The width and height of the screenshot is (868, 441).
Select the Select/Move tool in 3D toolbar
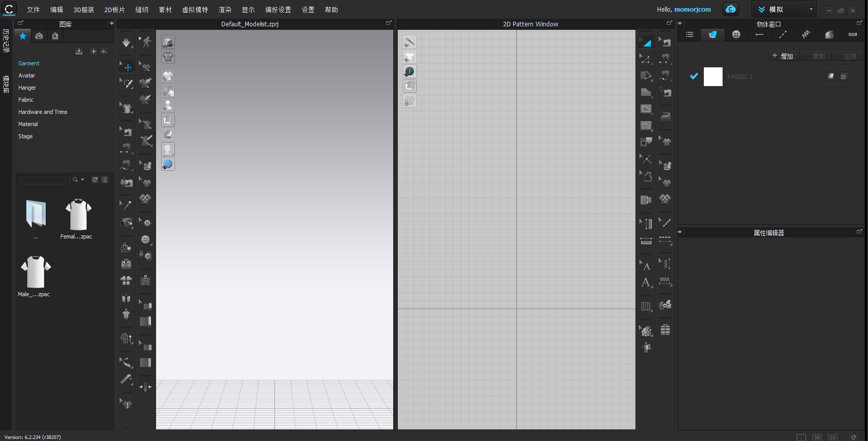click(x=127, y=67)
